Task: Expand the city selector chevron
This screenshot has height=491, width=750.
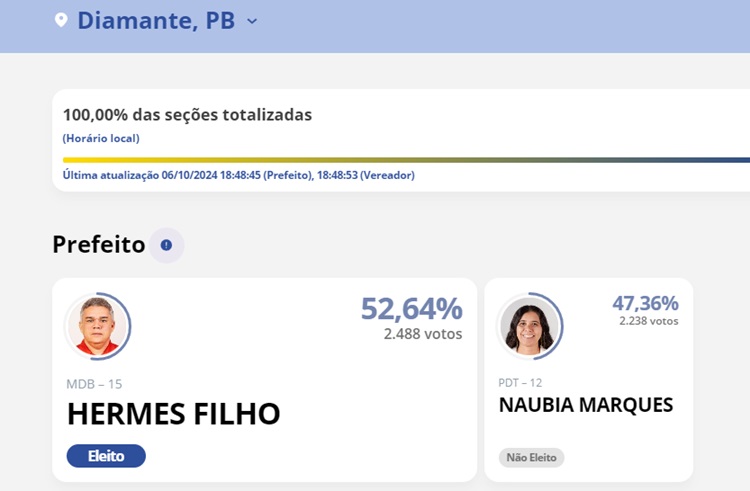Action: [x=252, y=21]
